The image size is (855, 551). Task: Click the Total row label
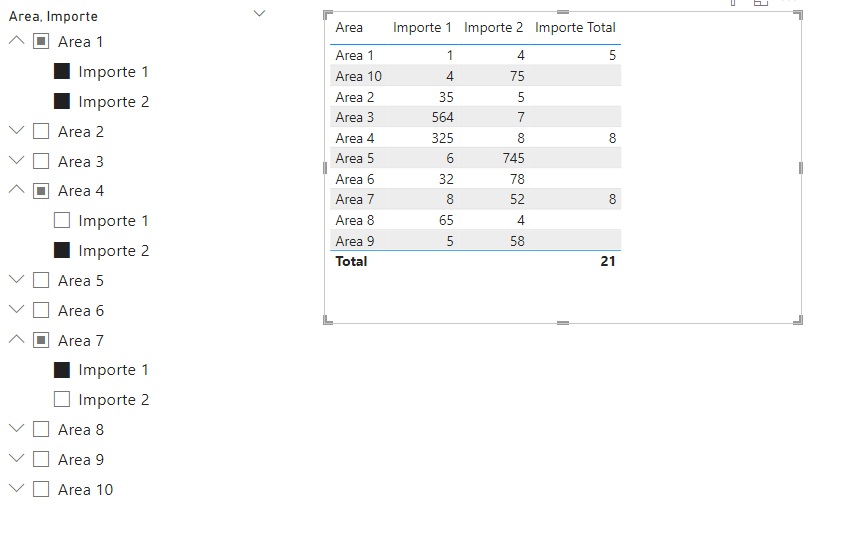[351, 261]
